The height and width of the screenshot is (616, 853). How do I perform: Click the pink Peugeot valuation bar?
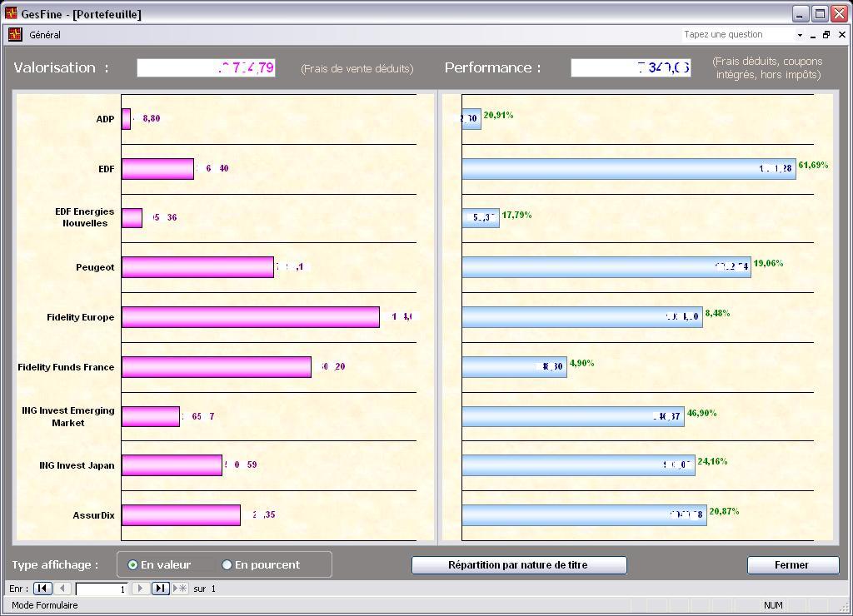point(197,267)
